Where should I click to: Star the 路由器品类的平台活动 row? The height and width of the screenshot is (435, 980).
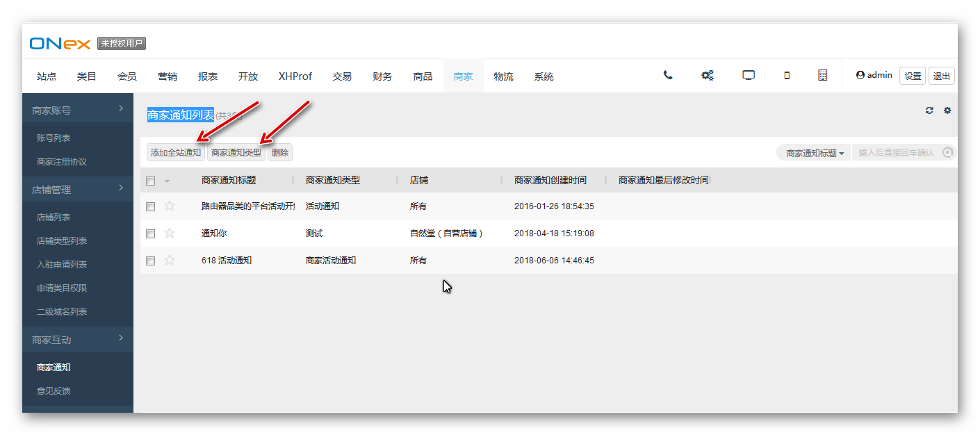point(170,206)
